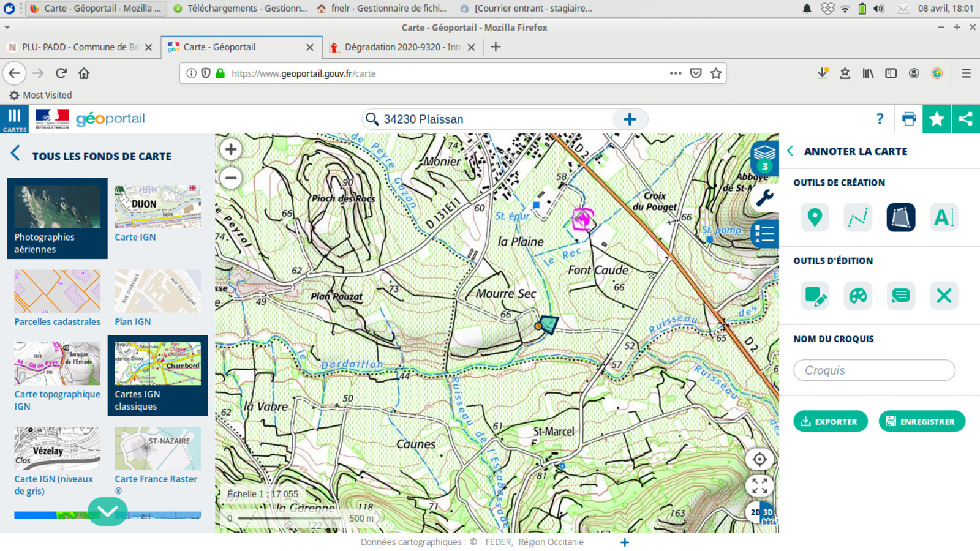Click the geolocate me target button
Screen dimensions: 980x551
click(x=759, y=459)
